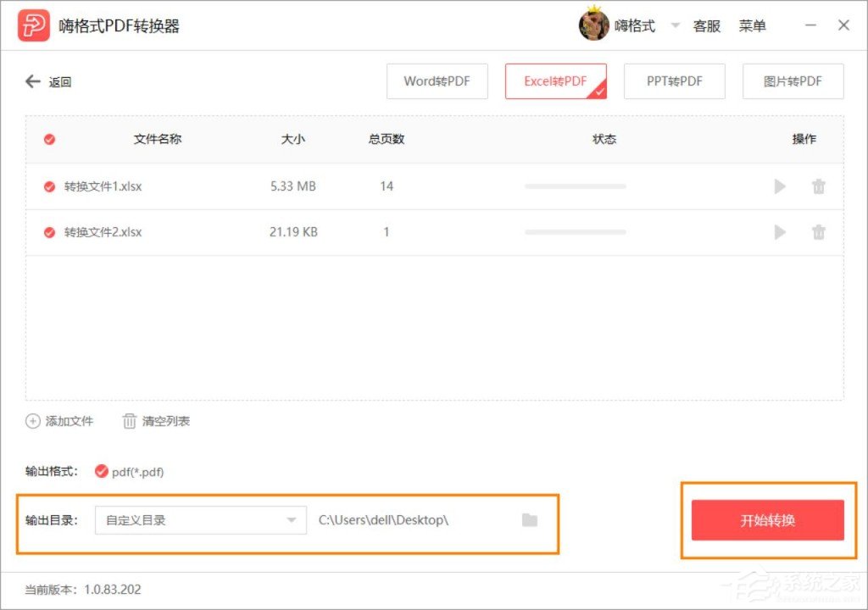This screenshot has width=868, height=610.
Task: Clear the file list via 清空列表 trash icon
Action: coord(129,420)
